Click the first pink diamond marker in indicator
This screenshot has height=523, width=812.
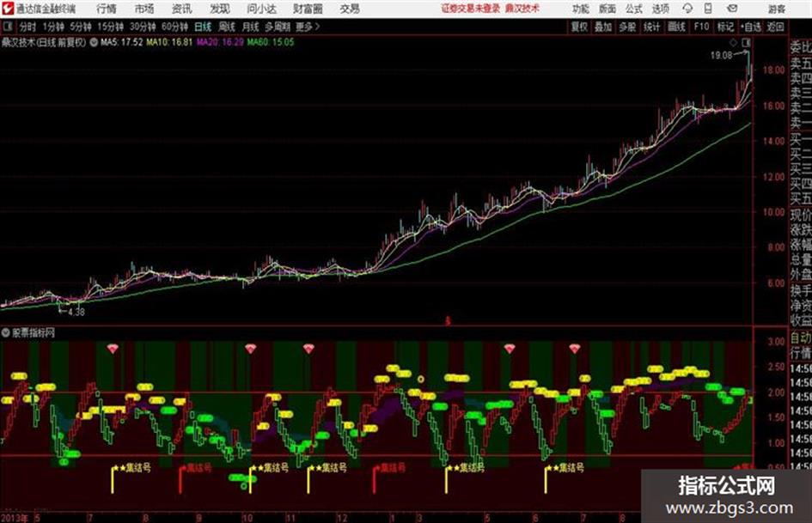(x=113, y=349)
